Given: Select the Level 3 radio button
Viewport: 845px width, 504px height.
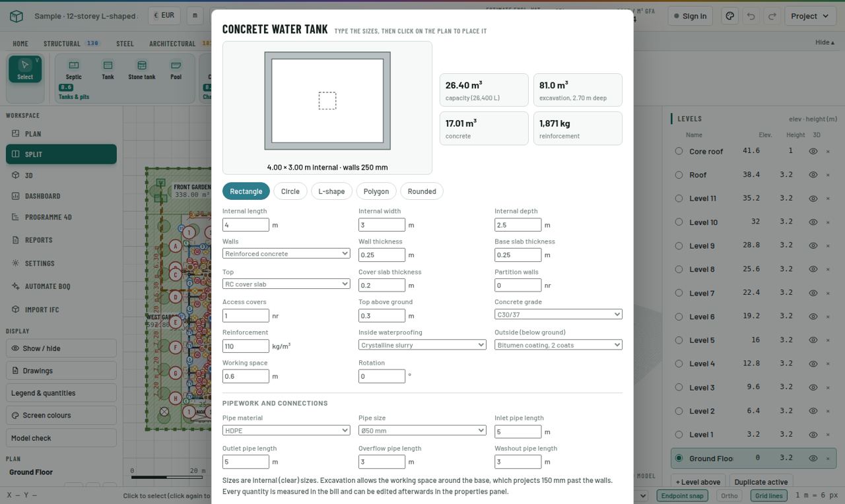Looking at the screenshot, I should click(679, 387).
